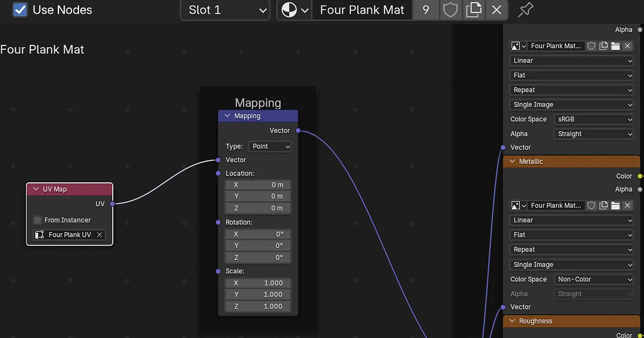Click the Vector input socket above Roughness
Screen dimensions: 644x338
pyautogui.click(x=503, y=307)
